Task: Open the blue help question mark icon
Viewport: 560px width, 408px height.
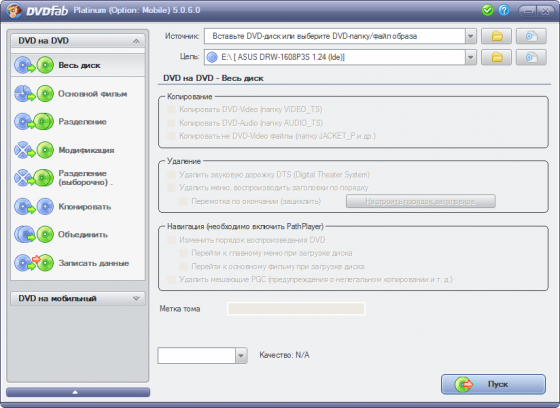Action: 504,10
